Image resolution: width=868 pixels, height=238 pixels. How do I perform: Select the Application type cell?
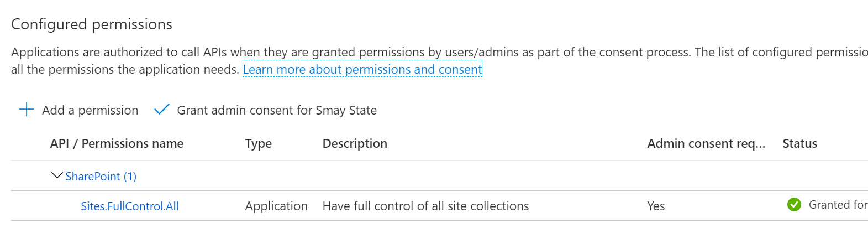coord(276,206)
